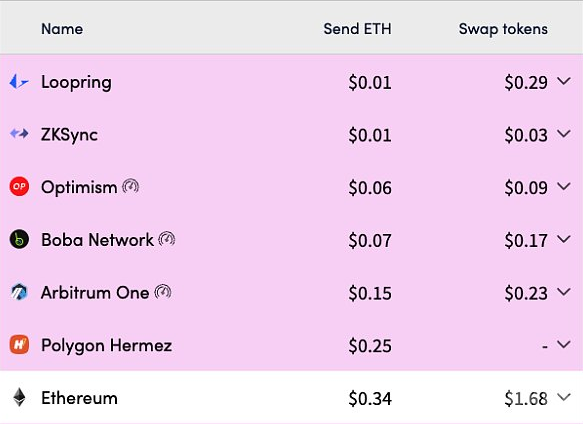Viewport: 583px width, 424px height.
Task: Open the Arbitrum One name link
Action: point(95,293)
